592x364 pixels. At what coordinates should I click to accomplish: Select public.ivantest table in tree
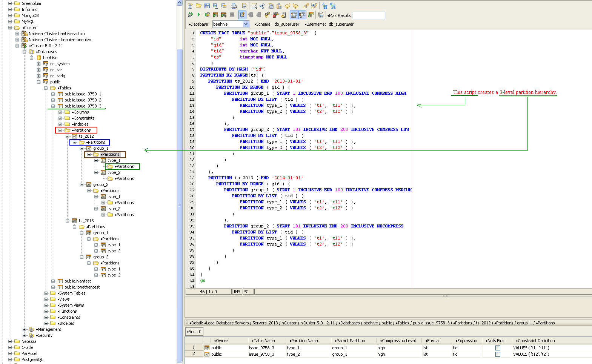pyautogui.click(x=77, y=281)
